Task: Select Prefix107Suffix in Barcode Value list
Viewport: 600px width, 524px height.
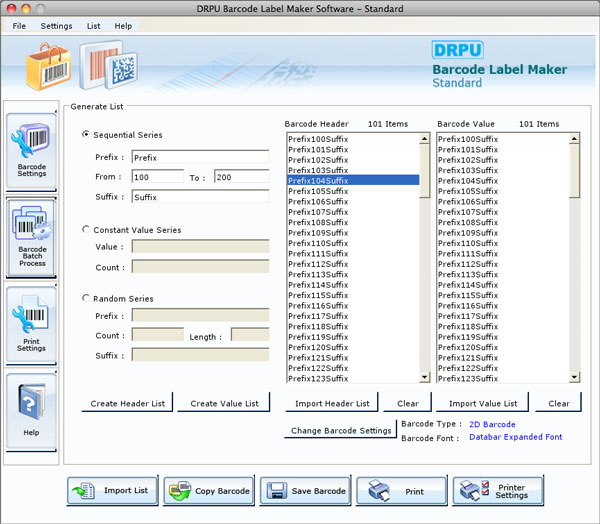Action: (x=503, y=212)
